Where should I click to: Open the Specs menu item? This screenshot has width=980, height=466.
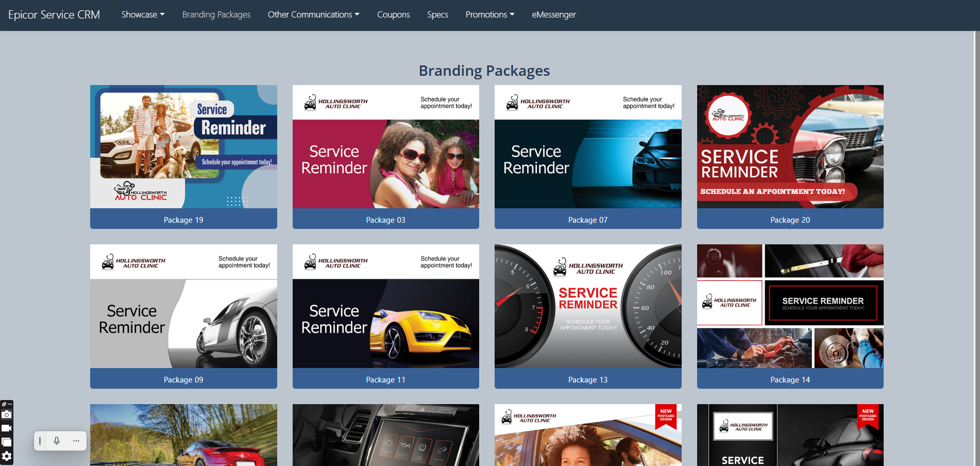pos(437,14)
